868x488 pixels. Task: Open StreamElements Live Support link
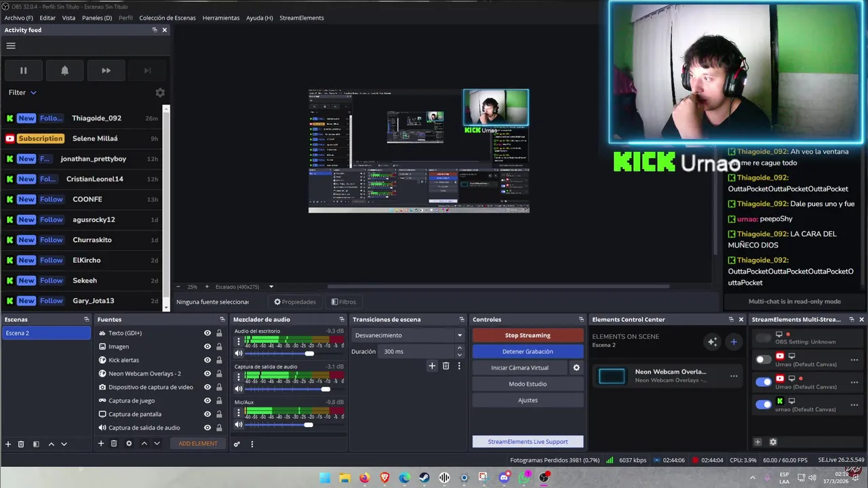pyautogui.click(x=528, y=442)
